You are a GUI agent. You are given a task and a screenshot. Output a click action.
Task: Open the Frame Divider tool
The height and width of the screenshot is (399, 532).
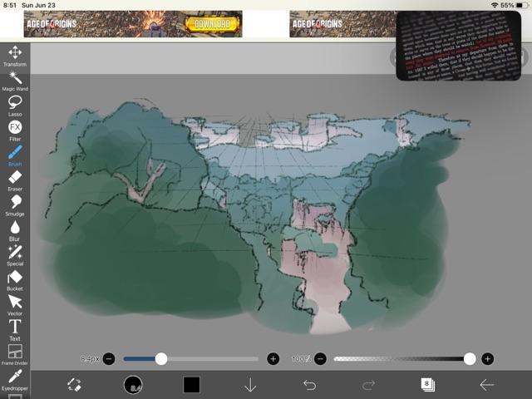15,355
